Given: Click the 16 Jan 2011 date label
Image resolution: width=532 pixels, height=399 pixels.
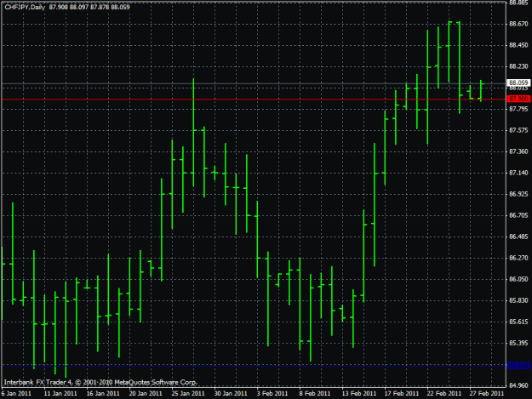Looking at the screenshot, I should [103, 393].
